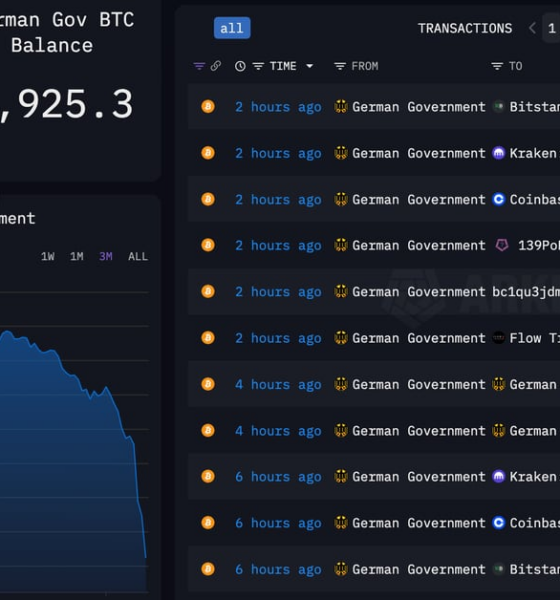Click the Bitstamp logo in the 6 hours ago row
Screen dimensions: 560x600
[498, 569]
